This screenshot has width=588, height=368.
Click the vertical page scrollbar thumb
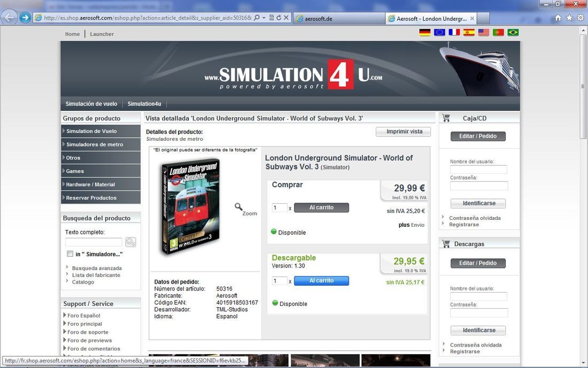pos(583,86)
